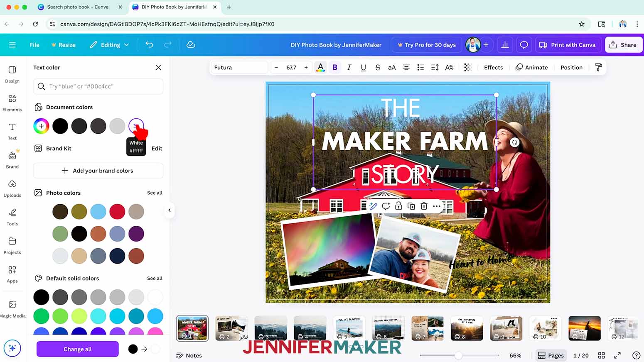
Task: Click the Canva assistant sparkle button
Action: pyautogui.click(x=12, y=348)
